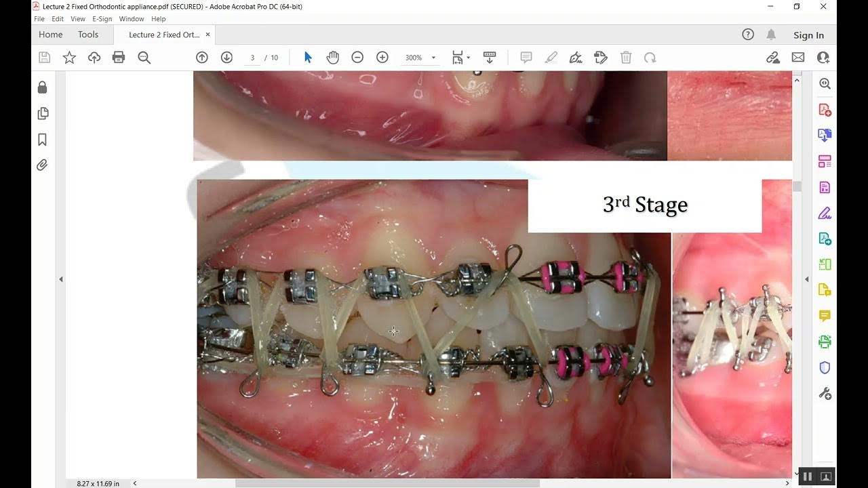This screenshot has width=868, height=488.
Task: Open the Export PDF tool
Action: pyautogui.click(x=825, y=136)
